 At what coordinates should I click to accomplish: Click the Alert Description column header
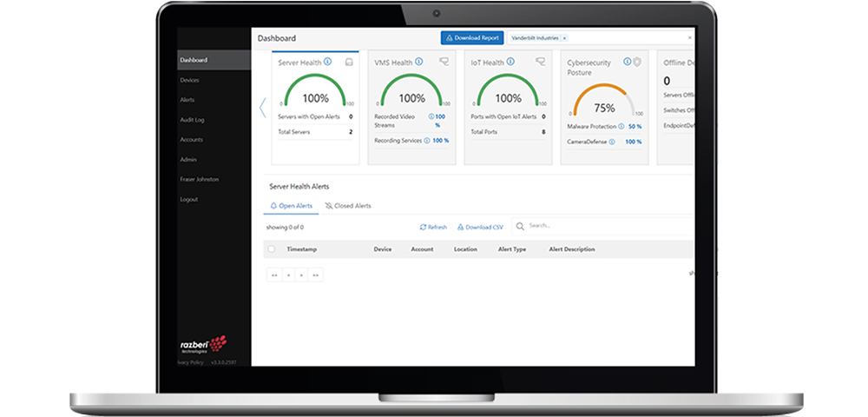click(572, 249)
